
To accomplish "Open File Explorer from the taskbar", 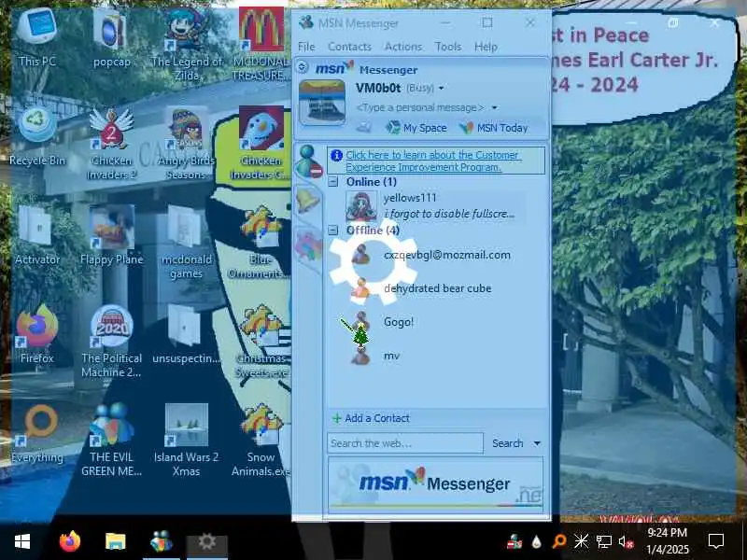I will 115,541.
